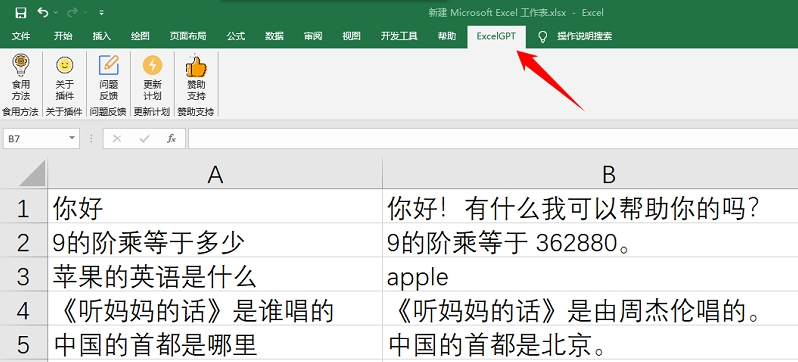Click the Redo arrow icon
The height and width of the screenshot is (362, 798).
(72, 12)
